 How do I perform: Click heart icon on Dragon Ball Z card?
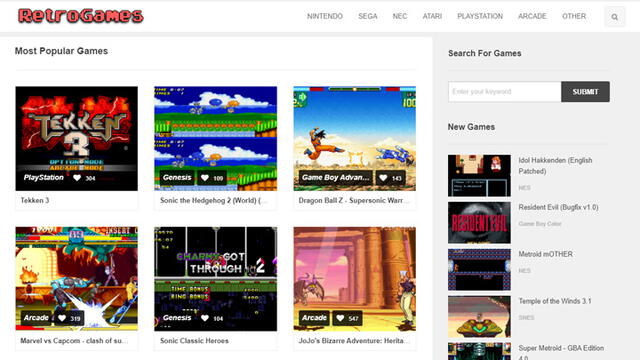pyautogui.click(x=383, y=178)
